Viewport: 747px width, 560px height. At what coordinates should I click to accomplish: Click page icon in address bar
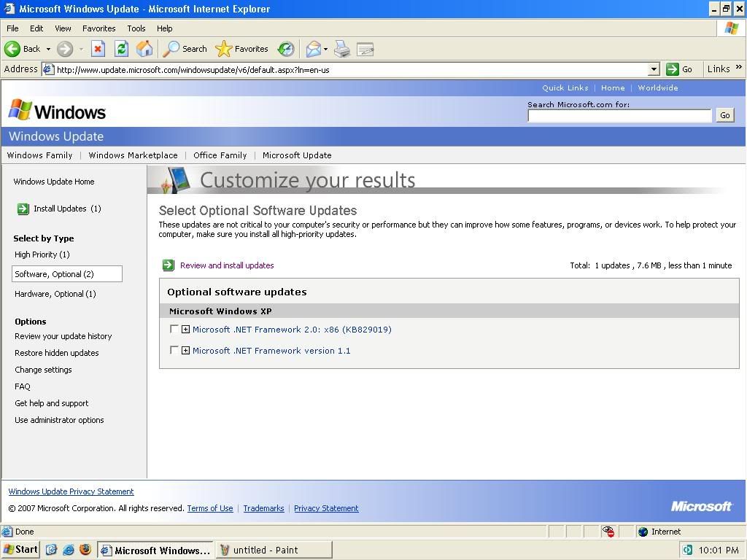(x=48, y=69)
